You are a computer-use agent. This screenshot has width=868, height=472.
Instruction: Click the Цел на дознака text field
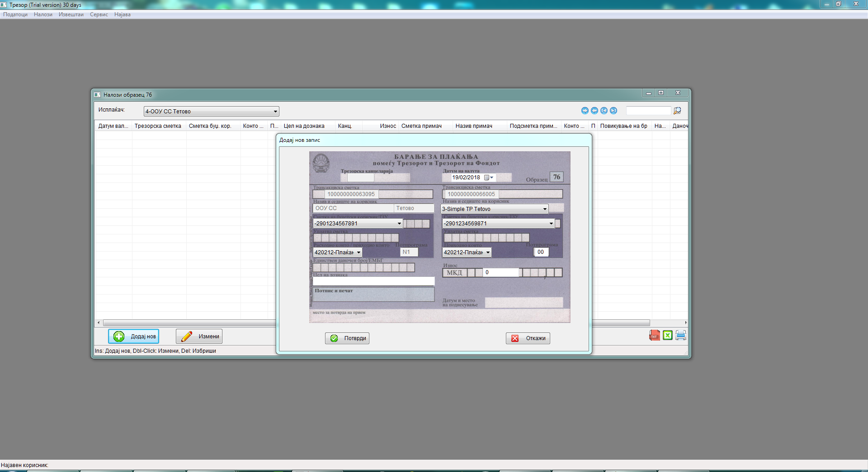click(373, 281)
